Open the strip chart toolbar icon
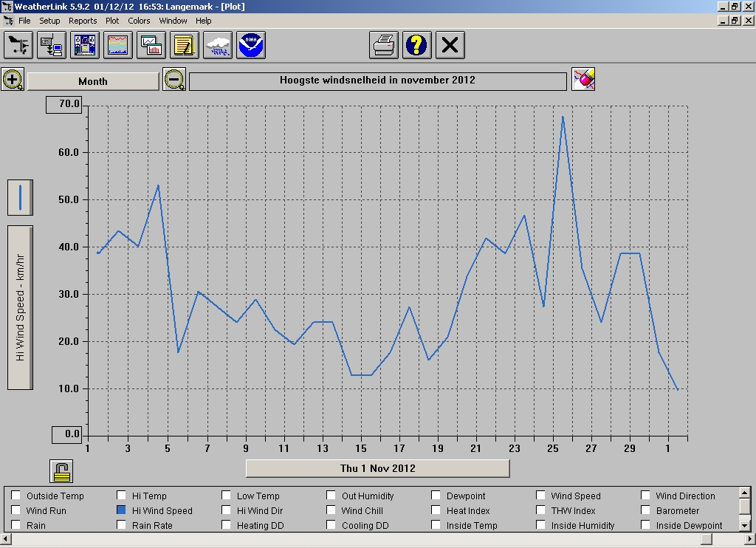 [x=151, y=45]
